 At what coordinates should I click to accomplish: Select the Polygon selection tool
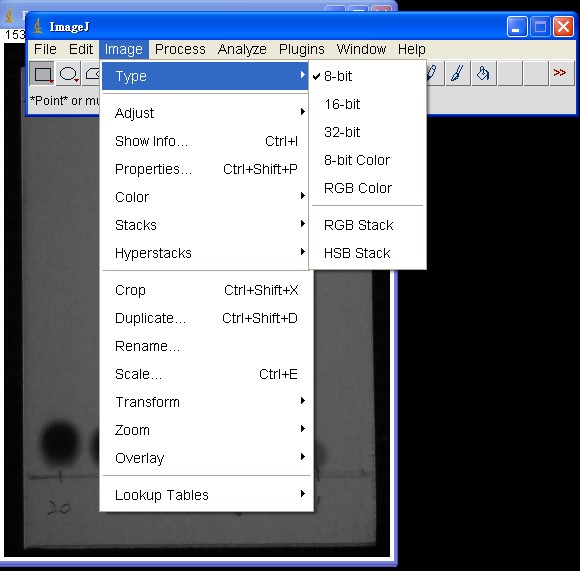(x=91, y=74)
